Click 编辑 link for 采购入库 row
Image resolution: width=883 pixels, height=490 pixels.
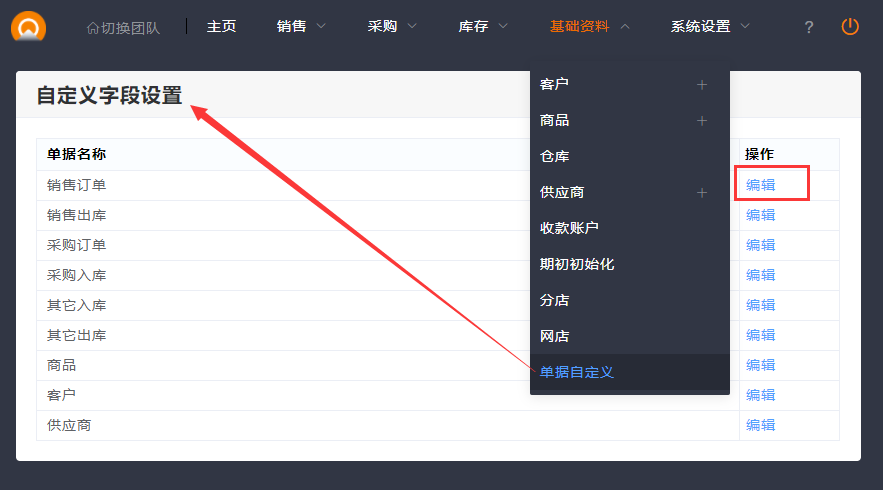tap(760, 275)
